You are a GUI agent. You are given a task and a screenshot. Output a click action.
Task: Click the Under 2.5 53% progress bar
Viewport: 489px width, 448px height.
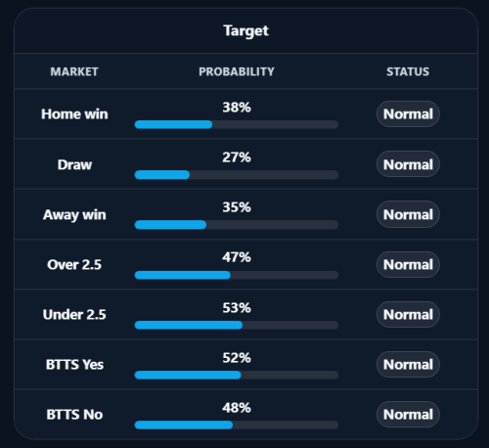click(x=237, y=325)
